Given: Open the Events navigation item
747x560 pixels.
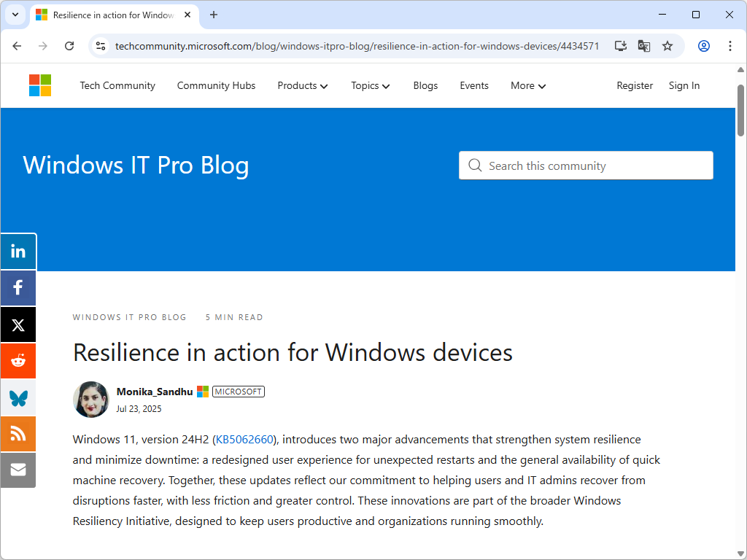Looking at the screenshot, I should click(473, 85).
